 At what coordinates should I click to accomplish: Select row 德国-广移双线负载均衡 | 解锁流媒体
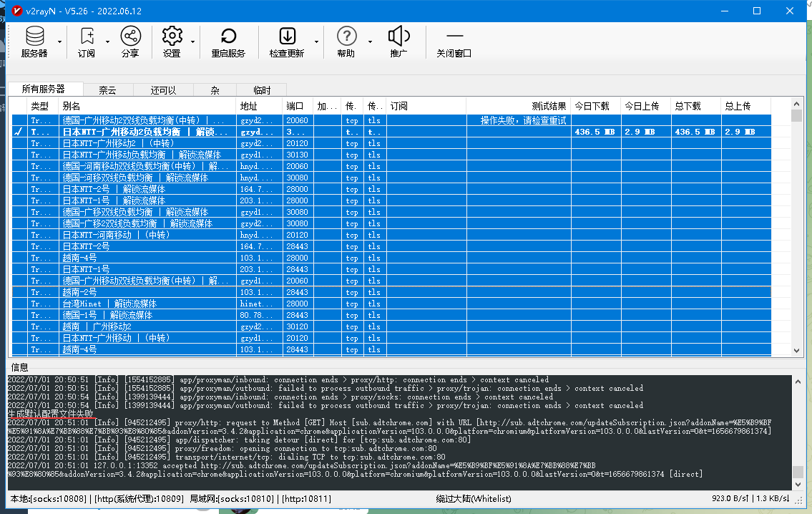pos(391,212)
